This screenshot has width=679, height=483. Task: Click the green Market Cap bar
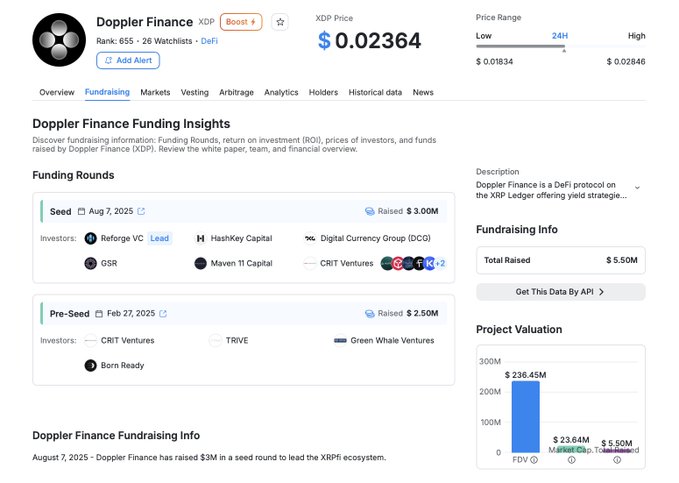click(x=572, y=449)
